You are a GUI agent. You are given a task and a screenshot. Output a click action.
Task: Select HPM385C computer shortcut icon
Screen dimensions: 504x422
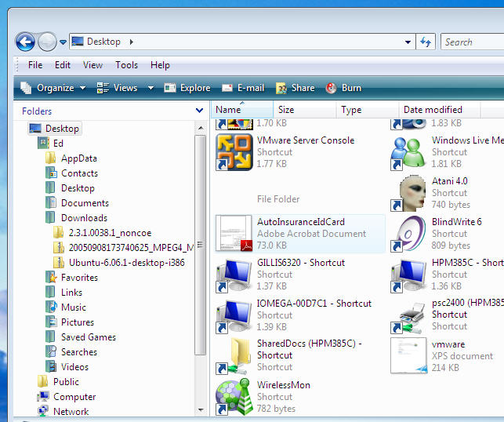click(409, 275)
